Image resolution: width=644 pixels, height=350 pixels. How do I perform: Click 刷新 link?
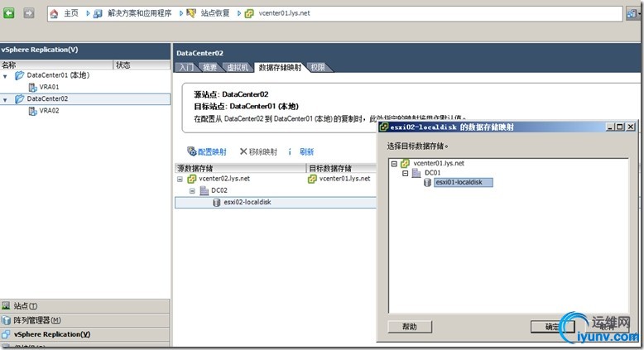tap(306, 151)
